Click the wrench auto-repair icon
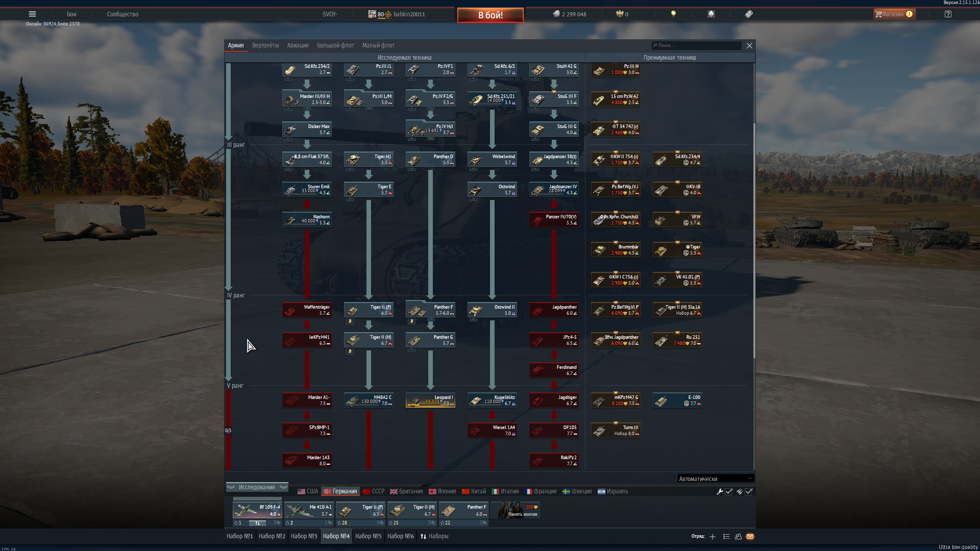This screenshot has width=980, height=551. [720, 492]
